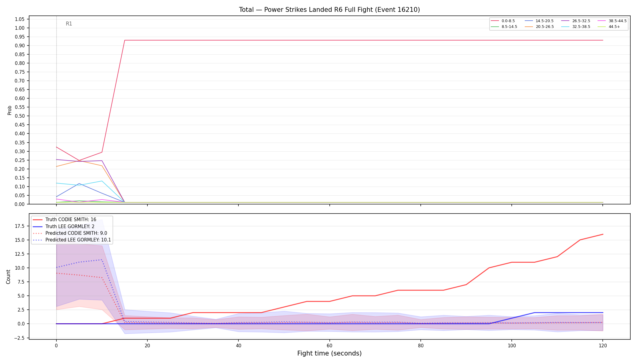Click the '10.0' count tick label
The width and height of the screenshot is (637, 364).
(x=20, y=268)
